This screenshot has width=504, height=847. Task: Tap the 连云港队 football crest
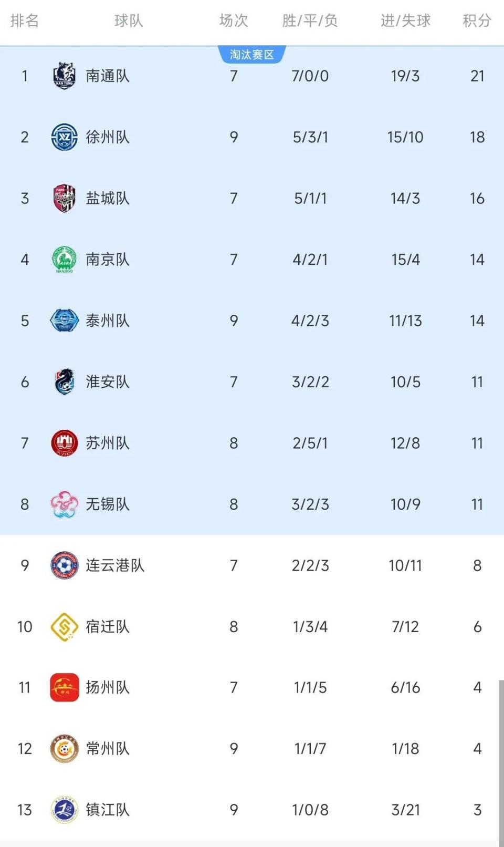point(64,565)
